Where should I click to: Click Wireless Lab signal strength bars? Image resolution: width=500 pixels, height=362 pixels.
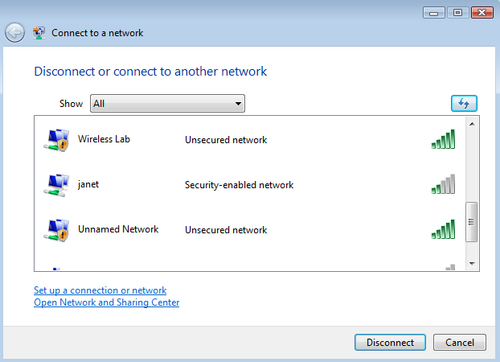coord(443,139)
